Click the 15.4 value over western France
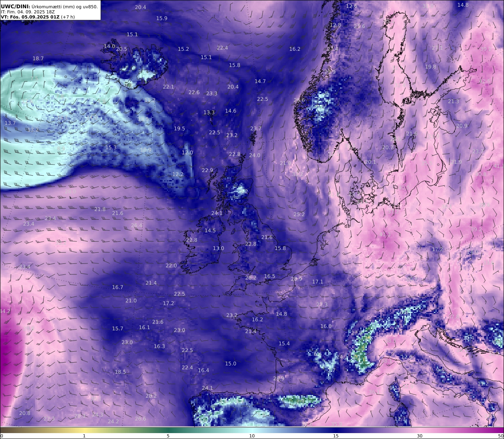This screenshot has height=439, width=504. [284, 344]
